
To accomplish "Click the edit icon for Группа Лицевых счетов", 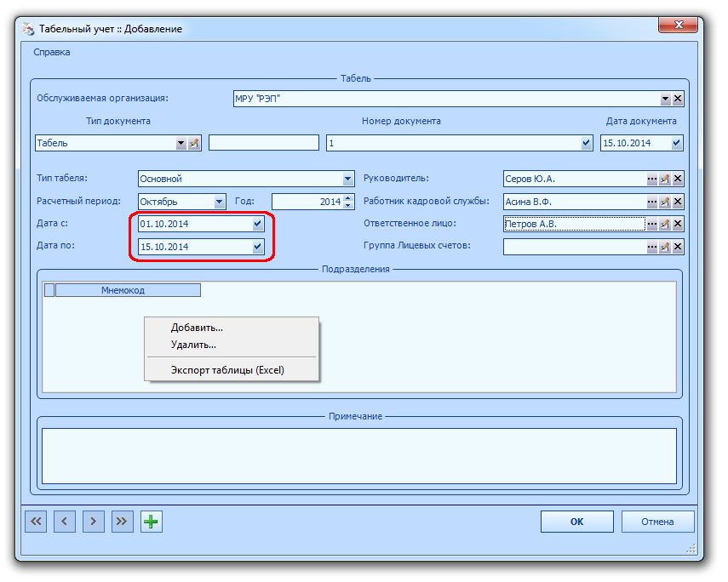I will pos(665,247).
